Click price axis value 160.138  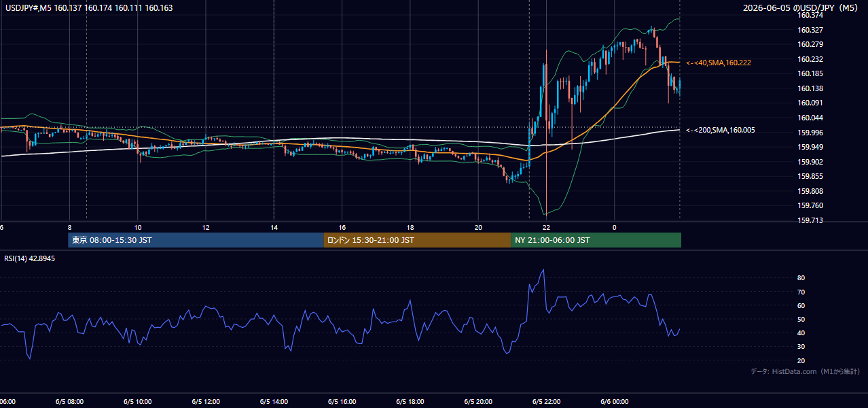pyautogui.click(x=810, y=88)
